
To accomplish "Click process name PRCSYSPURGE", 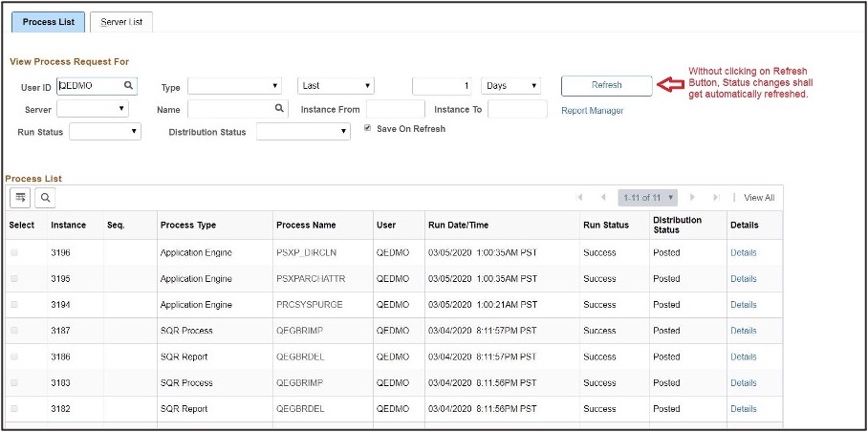I will coord(310,304).
